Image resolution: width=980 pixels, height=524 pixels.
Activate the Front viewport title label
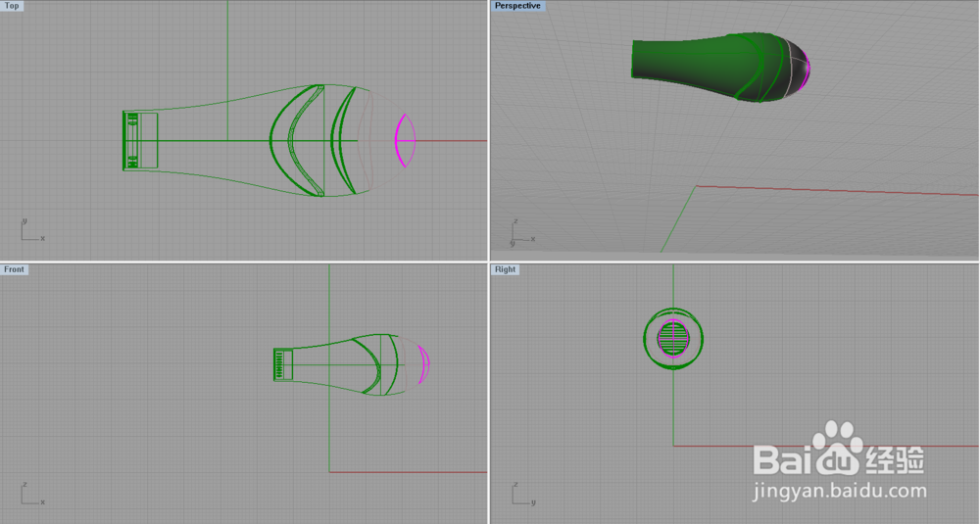(14, 269)
